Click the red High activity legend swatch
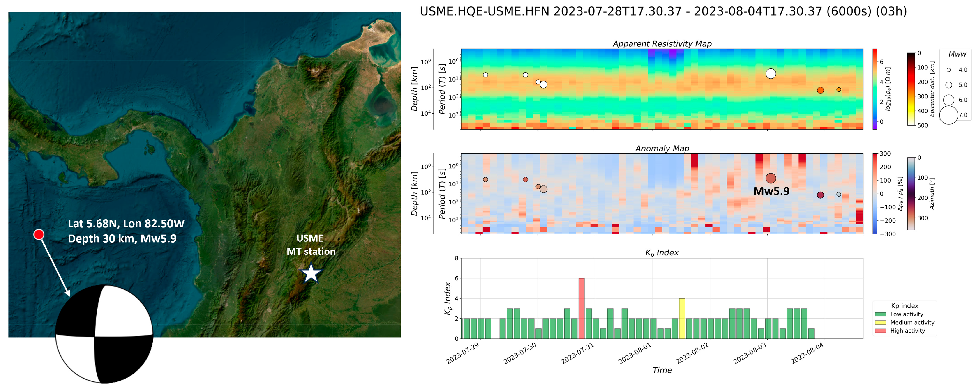The image size is (980, 392). [x=880, y=331]
